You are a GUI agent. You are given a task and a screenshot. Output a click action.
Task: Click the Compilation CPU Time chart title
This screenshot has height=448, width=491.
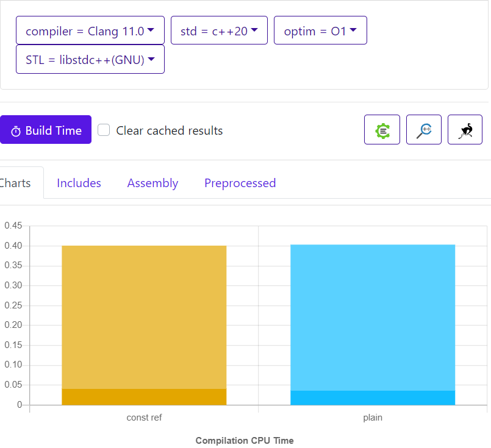pos(245,441)
